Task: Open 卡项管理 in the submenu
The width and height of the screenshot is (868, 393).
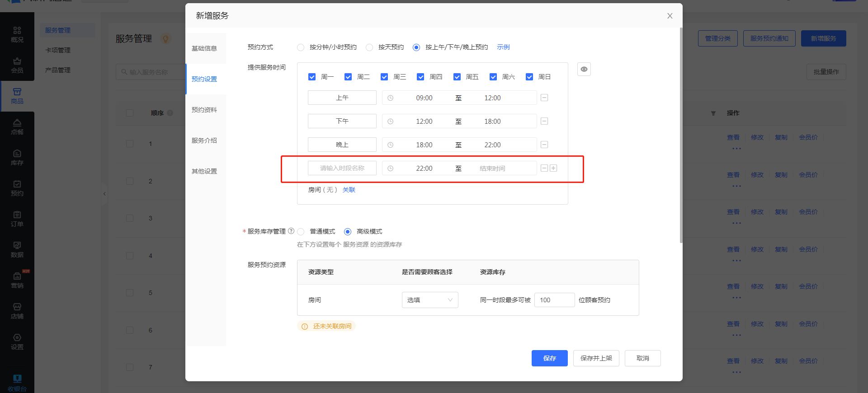Action: point(58,50)
